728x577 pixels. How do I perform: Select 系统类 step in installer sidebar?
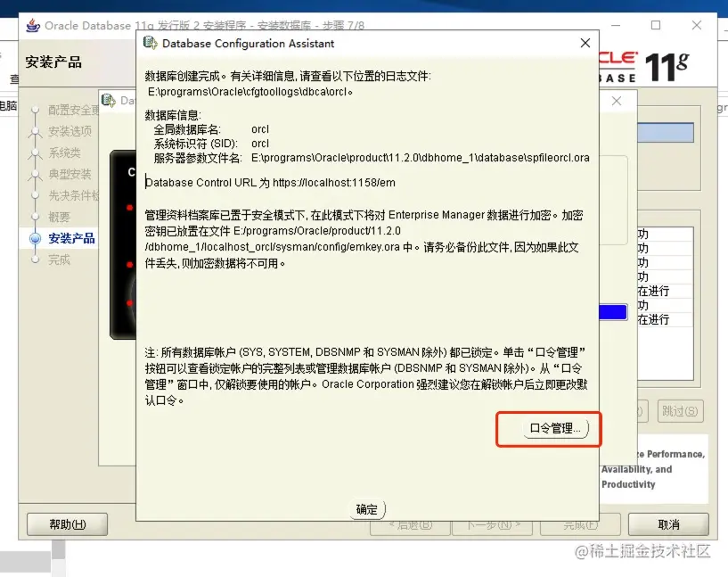64,152
